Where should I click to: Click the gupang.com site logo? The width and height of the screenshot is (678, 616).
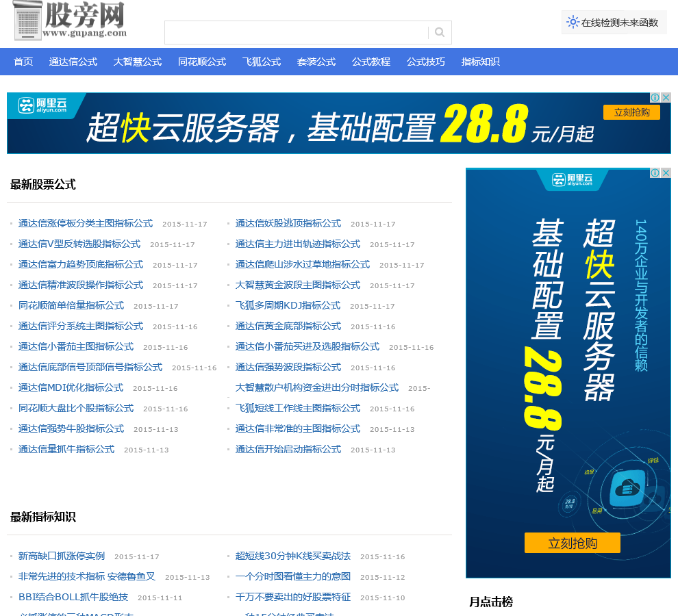(70, 21)
